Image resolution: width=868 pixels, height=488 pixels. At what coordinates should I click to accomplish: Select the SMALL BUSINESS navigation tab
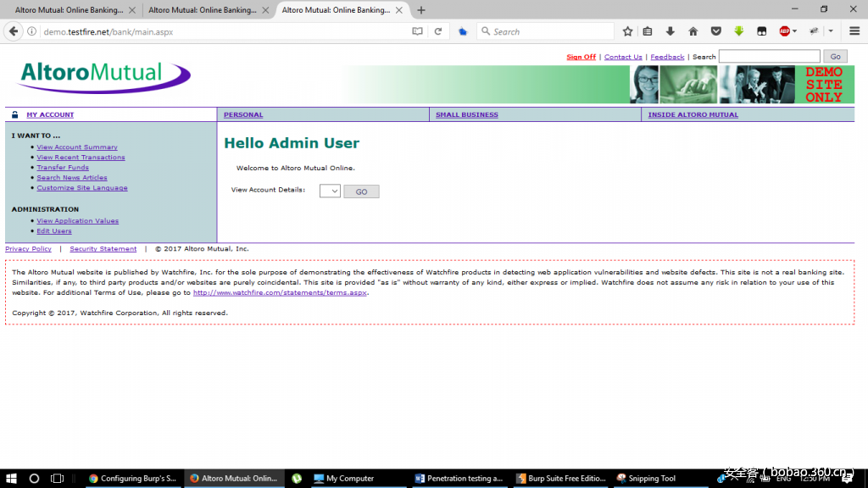(x=466, y=114)
